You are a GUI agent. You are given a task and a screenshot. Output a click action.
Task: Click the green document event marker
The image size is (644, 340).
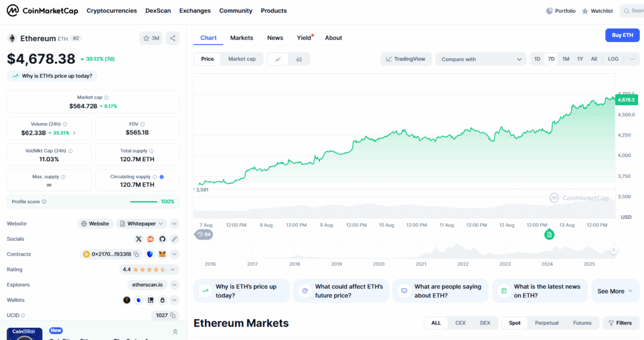click(x=549, y=234)
